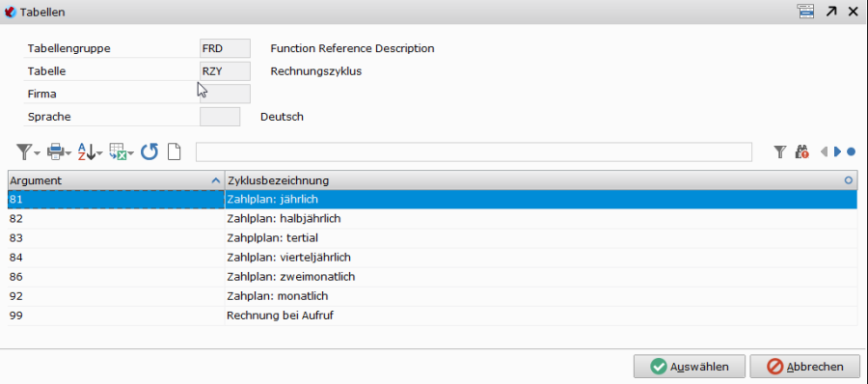Cancel with the Abbrechen button
Viewport: 868px width, 384px height.
[805, 367]
